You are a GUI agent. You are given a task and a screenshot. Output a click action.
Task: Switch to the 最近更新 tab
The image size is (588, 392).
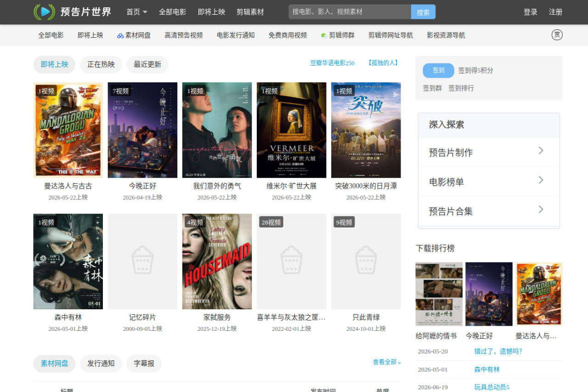147,64
